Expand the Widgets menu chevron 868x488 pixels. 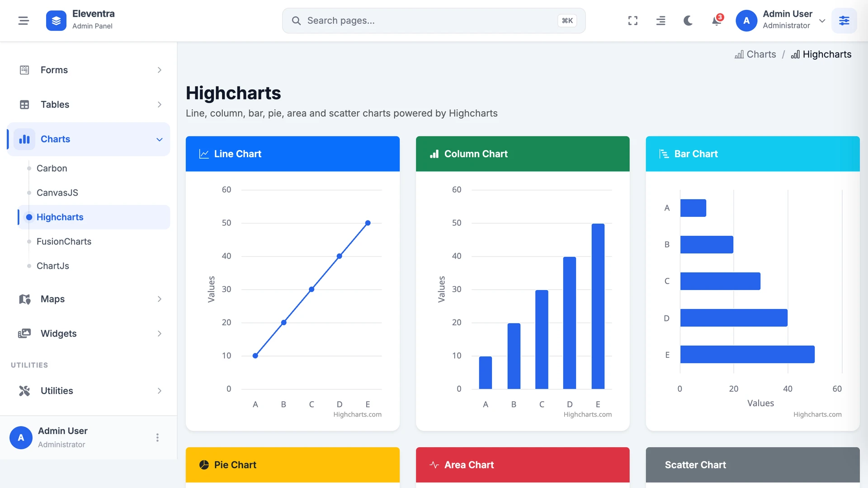pos(159,333)
